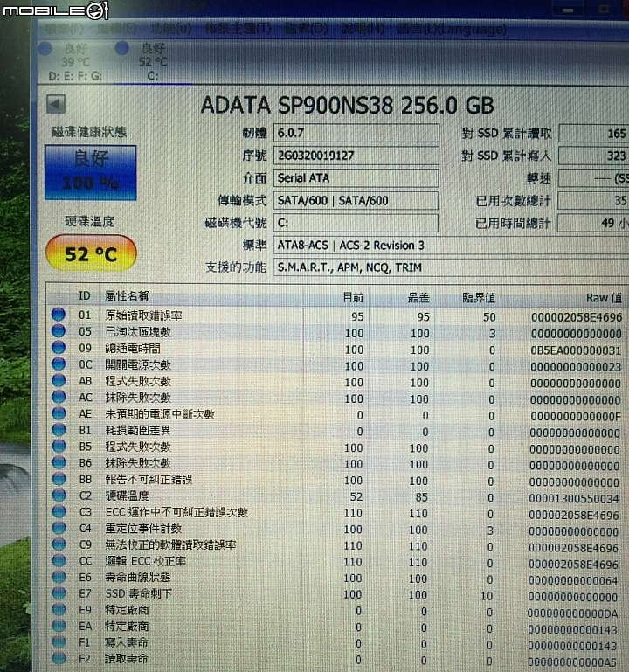Click status circle in row EA
The image size is (629, 672).
[x=59, y=626]
